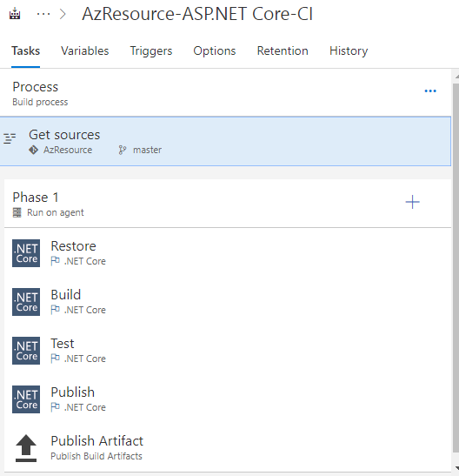Click the master branch icon
The height and width of the screenshot is (476, 459).
[123, 150]
